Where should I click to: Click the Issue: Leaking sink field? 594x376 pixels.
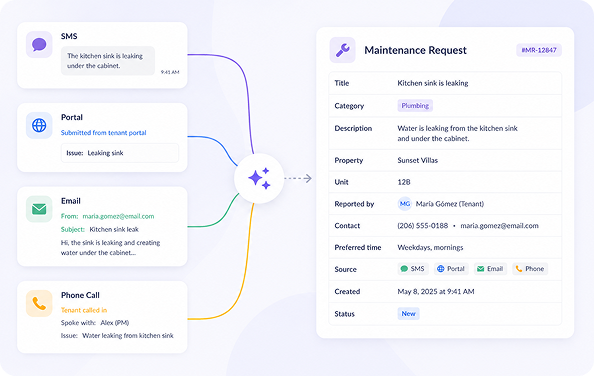click(x=120, y=153)
